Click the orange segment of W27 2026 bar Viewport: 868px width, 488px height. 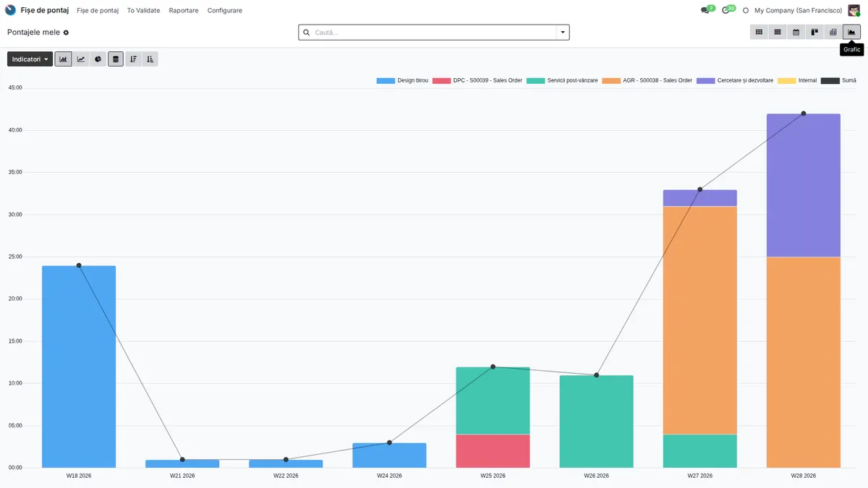(700, 320)
